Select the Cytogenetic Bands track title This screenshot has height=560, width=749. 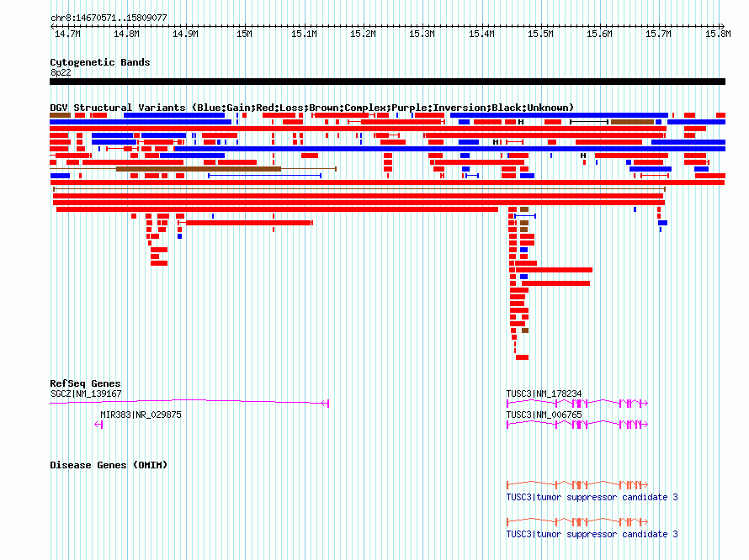(100, 62)
